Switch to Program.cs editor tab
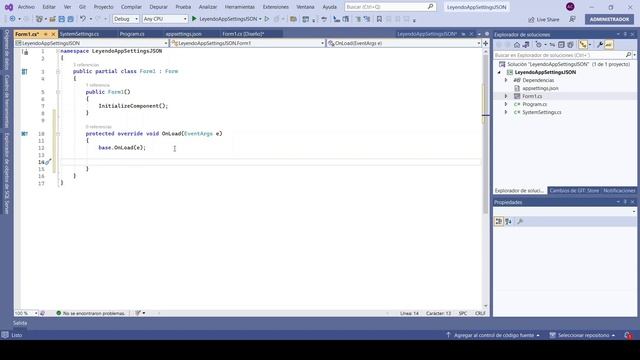Viewport: 640px width, 360px height. coord(132,34)
